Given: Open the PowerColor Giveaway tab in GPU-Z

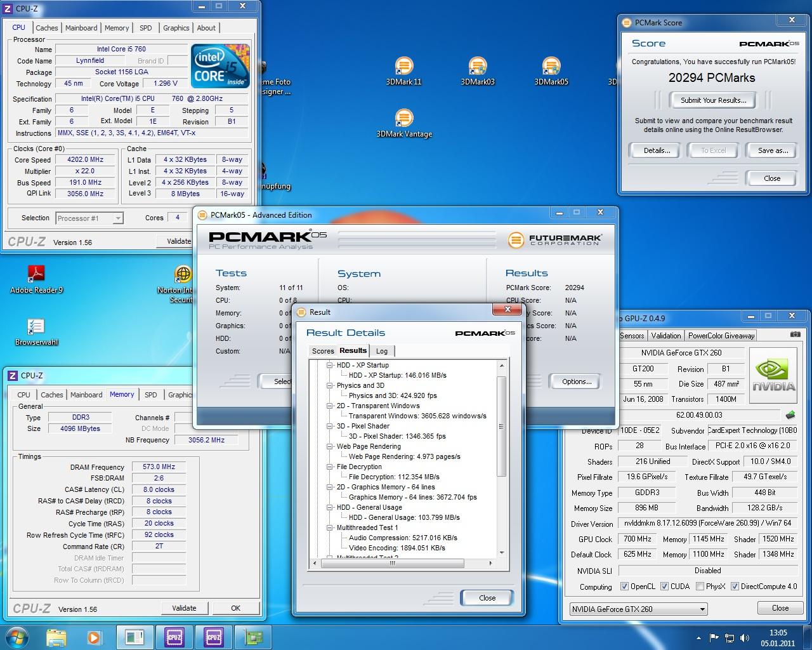Looking at the screenshot, I should coord(721,336).
